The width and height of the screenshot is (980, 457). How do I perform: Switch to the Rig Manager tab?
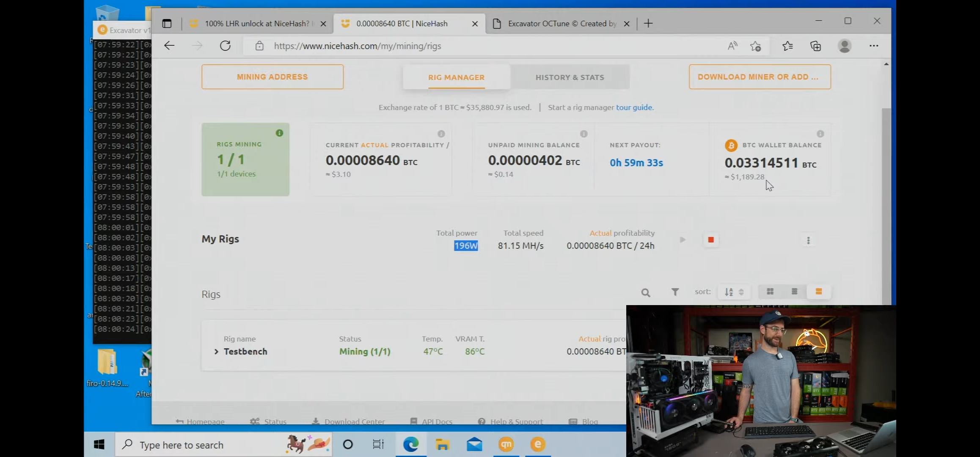click(456, 77)
